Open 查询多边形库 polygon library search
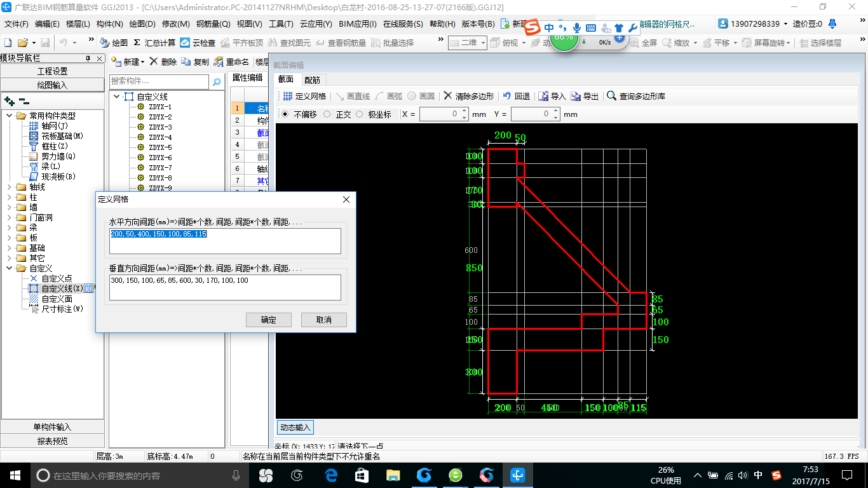 [636, 96]
